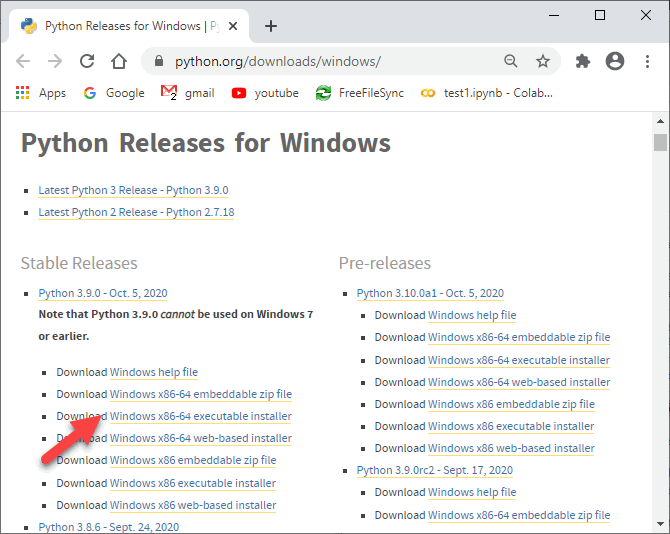The width and height of the screenshot is (670, 534).
Task: Click the Stable Releases heading
Action: (79, 263)
